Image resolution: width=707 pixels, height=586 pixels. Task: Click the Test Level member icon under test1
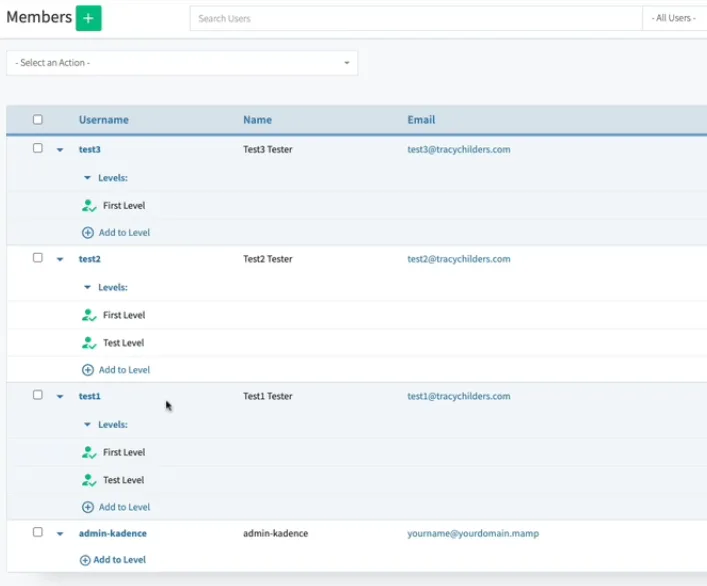pos(89,480)
